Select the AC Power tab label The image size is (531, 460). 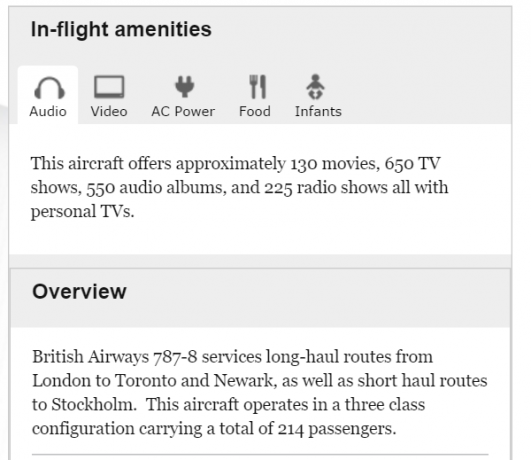tap(183, 111)
